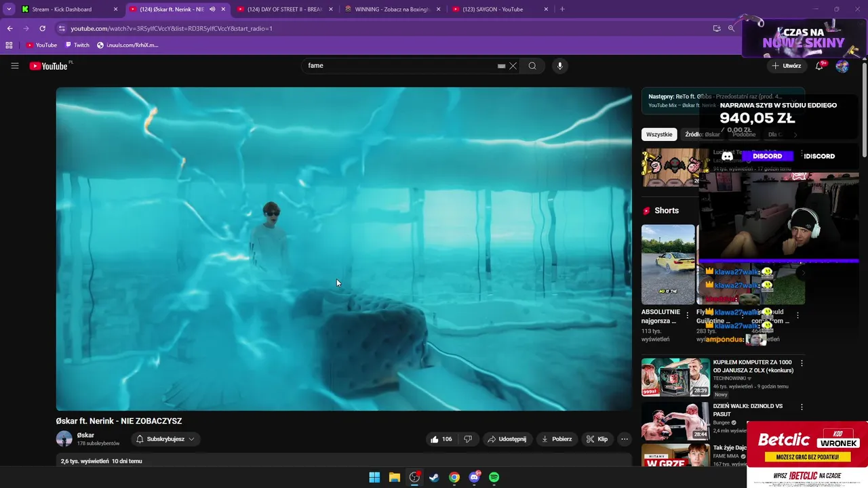Go to the YouTube home logo
This screenshot has height=488, width=868.
click(x=49, y=66)
